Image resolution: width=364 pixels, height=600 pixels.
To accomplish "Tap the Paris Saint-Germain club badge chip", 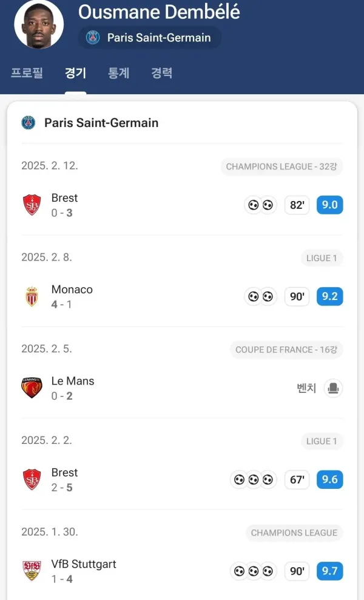I will tap(149, 38).
